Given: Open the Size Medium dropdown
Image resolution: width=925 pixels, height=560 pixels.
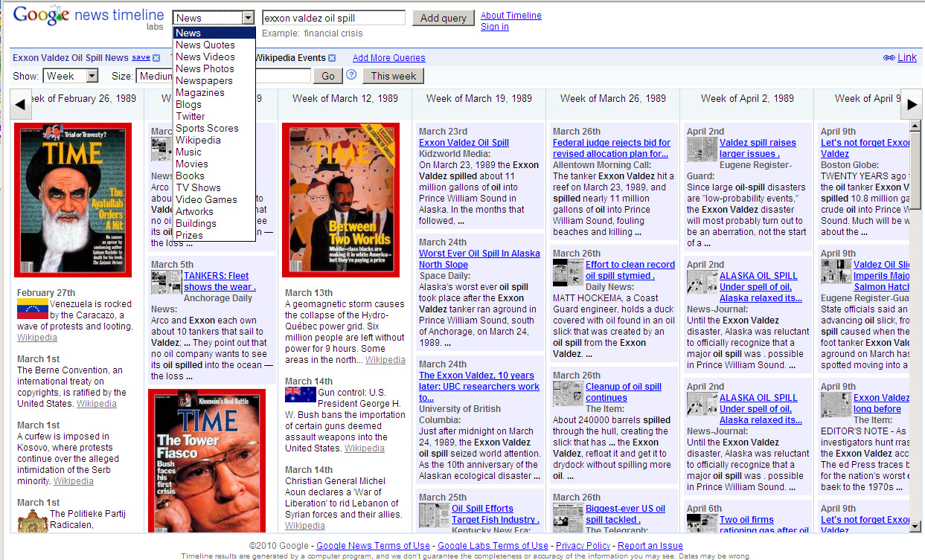Looking at the screenshot, I should 155,76.
